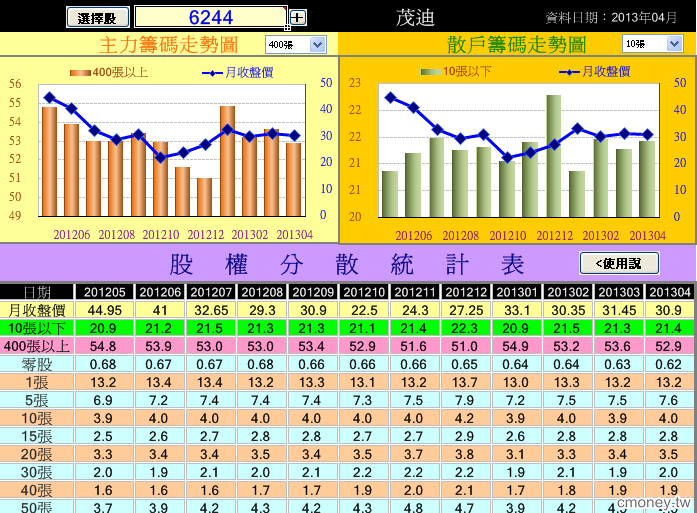Select the 201304 column header

point(670,292)
